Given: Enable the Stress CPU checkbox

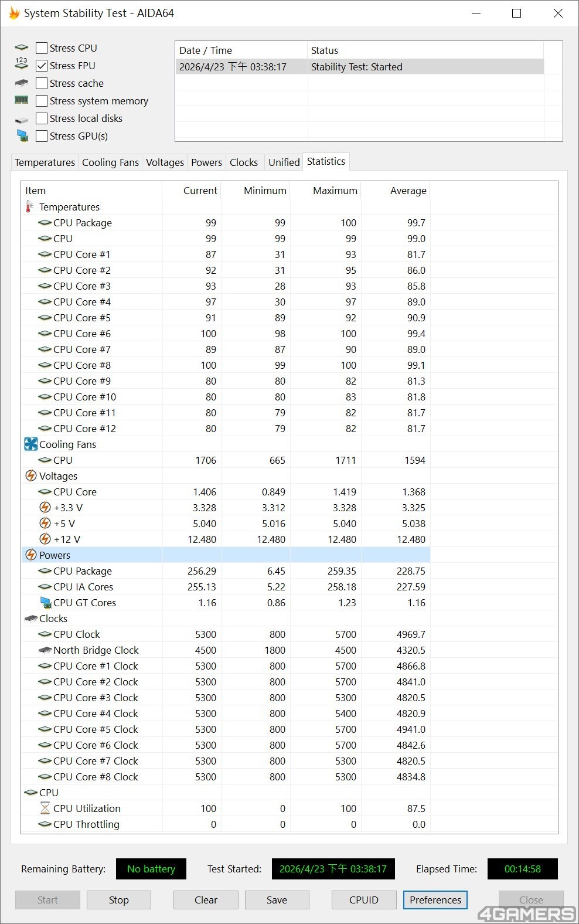Looking at the screenshot, I should click(x=42, y=48).
